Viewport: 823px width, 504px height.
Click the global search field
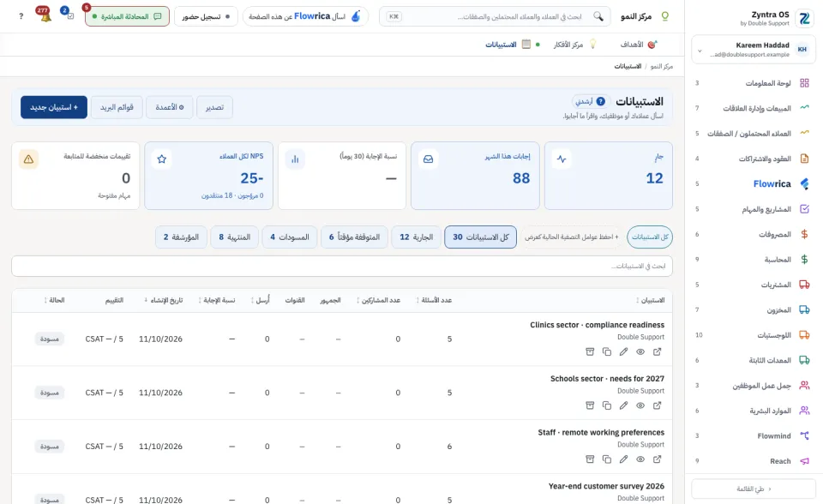(495, 16)
